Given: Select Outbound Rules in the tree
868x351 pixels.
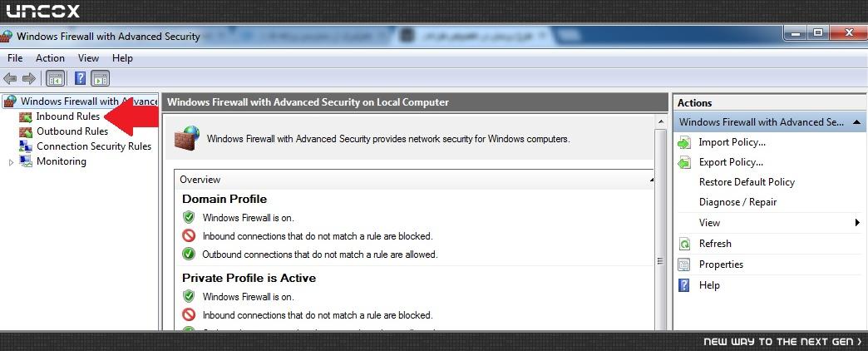Looking at the screenshot, I should [x=72, y=131].
